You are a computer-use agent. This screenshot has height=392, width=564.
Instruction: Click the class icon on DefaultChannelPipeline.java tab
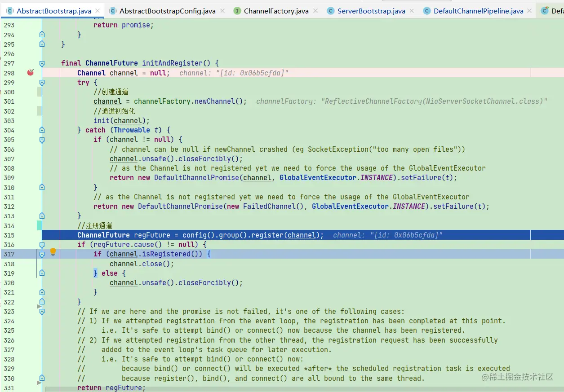[x=426, y=11]
